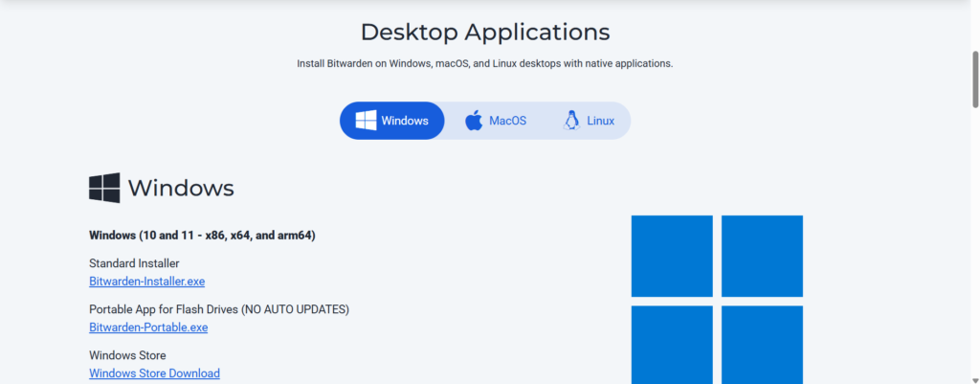The width and height of the screenshot is (980, 384).
Task: Click the Apple logo icon
Action: pyautogui.click(x=474, y=120)
